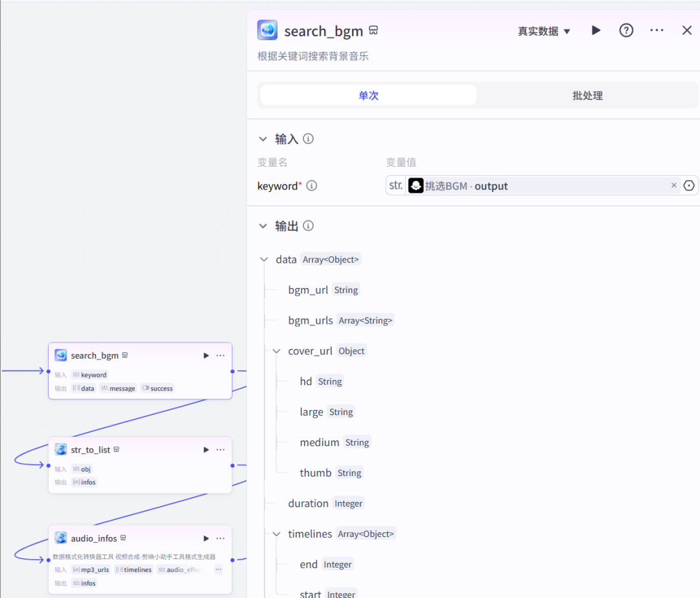Click the audio_effect input tag on audio_infos
Viewport: 700px width, 598px height.
[180, 569]
